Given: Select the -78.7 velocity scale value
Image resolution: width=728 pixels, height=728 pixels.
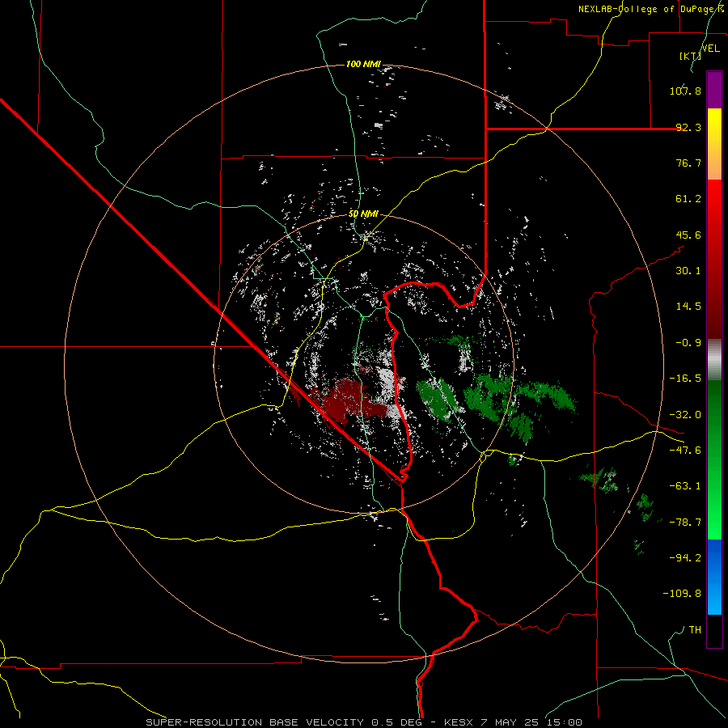Looking at the screenshot, I should point(685,523).
